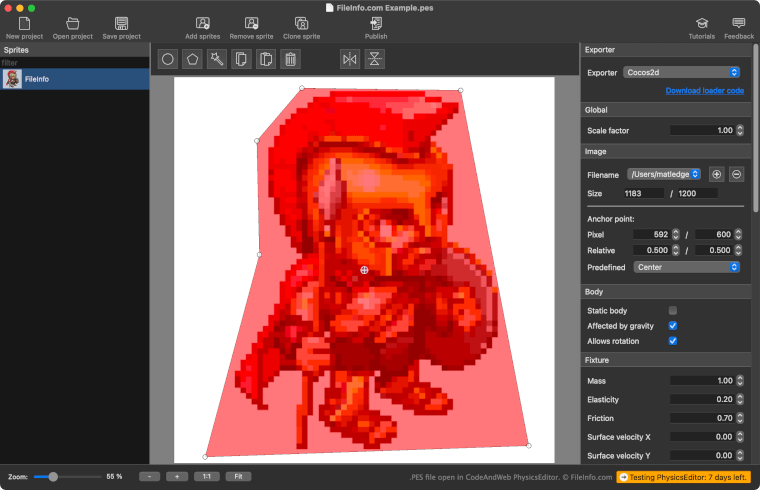Click the Download loader code link
The height and width of the screenshot is (490, 760).
(704, 91)
